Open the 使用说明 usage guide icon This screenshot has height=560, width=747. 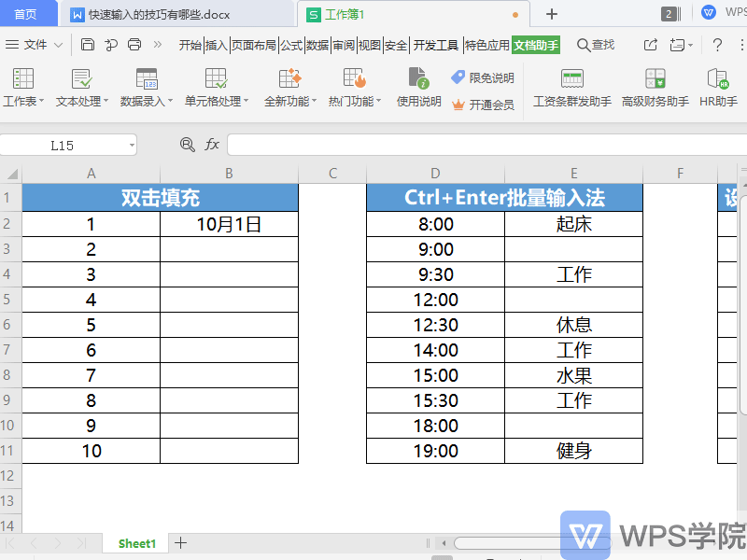point(418,78)
